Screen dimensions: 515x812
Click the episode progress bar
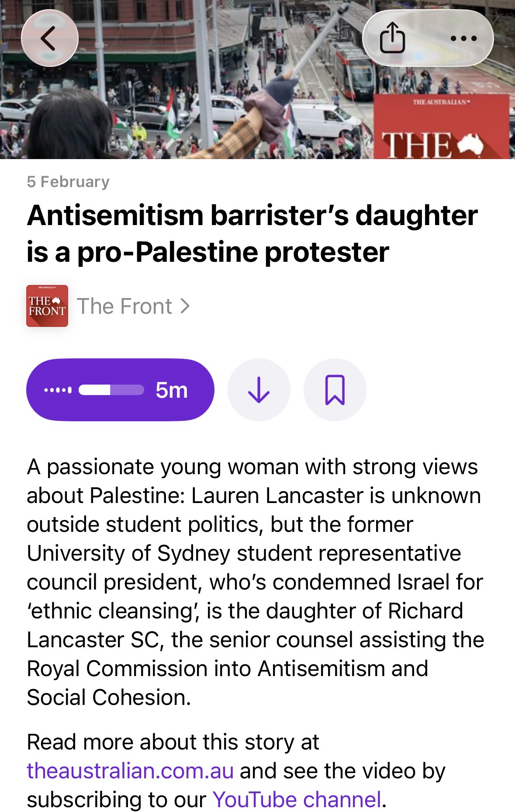(x=111, y=390)
